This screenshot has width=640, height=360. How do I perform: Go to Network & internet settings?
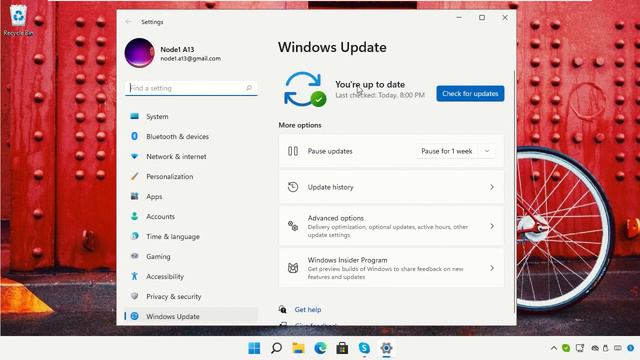(x=191, y=156)
